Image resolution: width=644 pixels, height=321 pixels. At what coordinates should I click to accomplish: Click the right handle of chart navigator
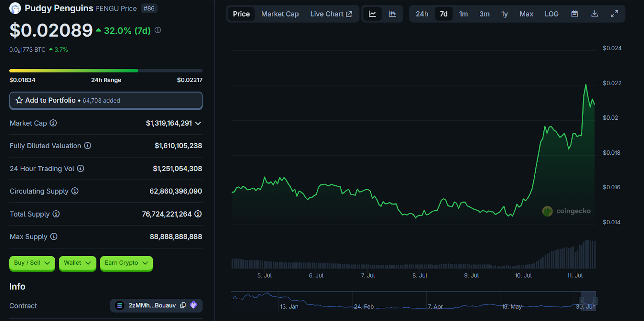pyautogui.click(x=595, y=300)
